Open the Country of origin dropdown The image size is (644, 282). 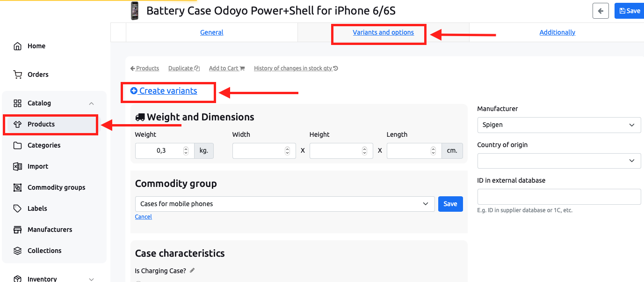coord(559,161)
